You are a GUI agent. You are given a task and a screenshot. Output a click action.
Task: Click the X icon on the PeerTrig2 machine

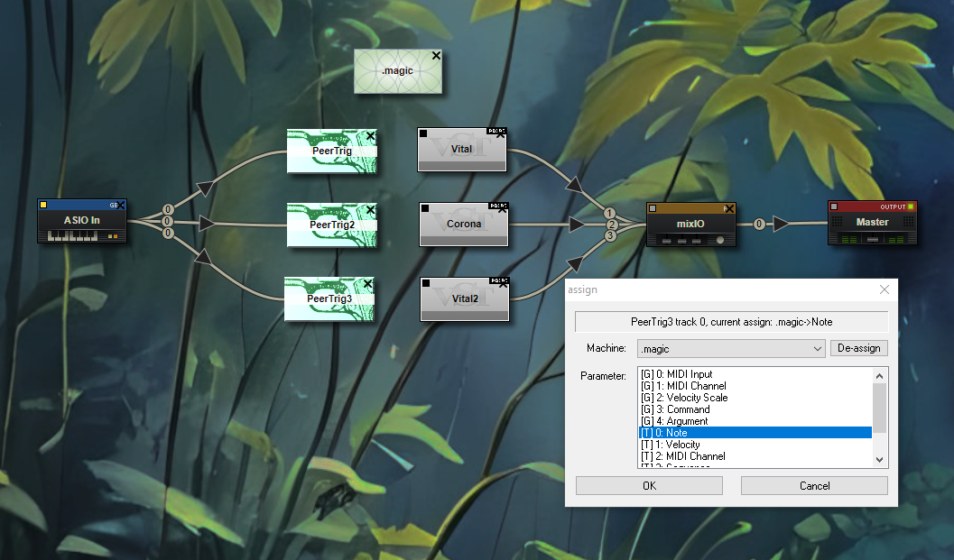click(x=371, y=210)
